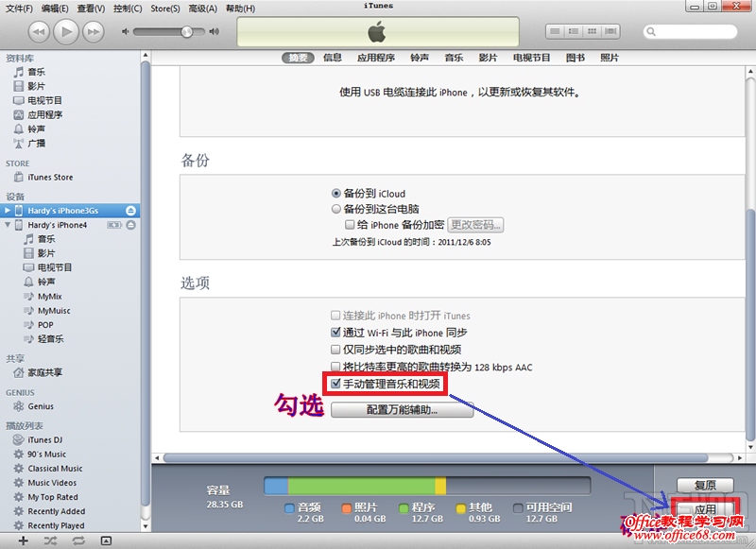Image resolution: width=756 pixels, height=549 pixels.
Task: Select the 图书 tab
Action: point(576,58)
